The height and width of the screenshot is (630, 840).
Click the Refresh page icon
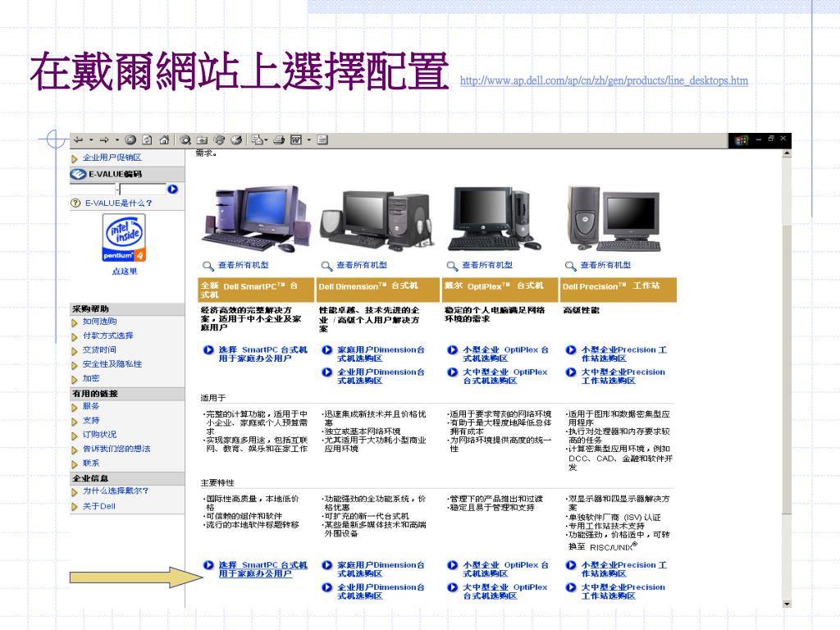[x=147, y=139]
